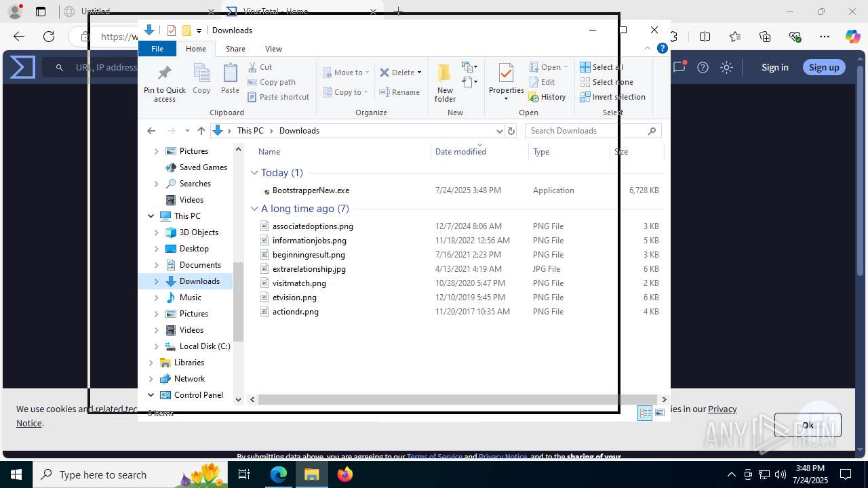Viewport: 868px width, 488px height.
Task: Select Saved Games in tree
Action: click(203, 167)
